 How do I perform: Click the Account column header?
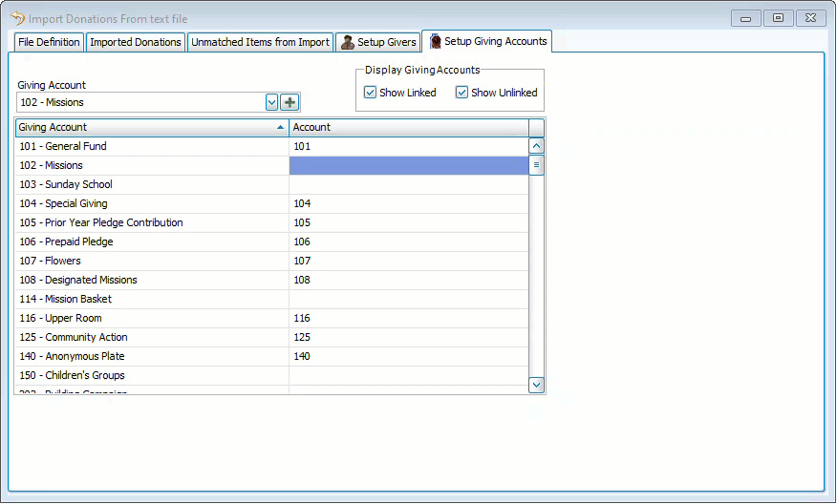click(x=408, y=127)
